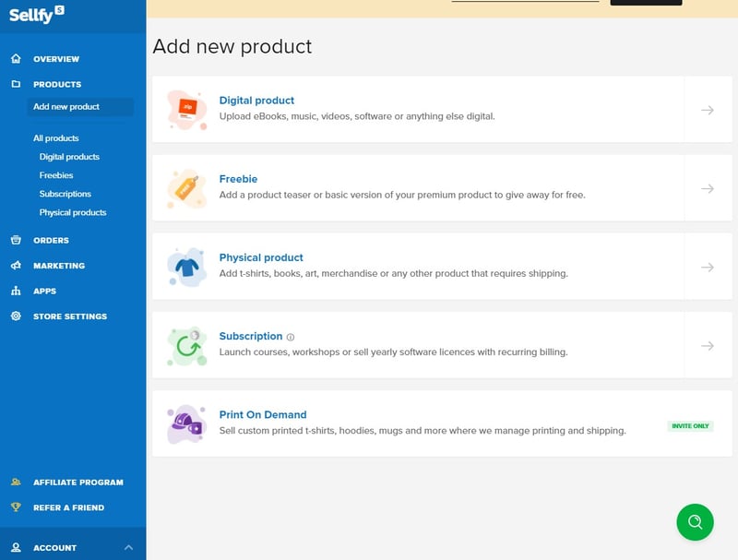Click the Physical product sweater thumbnail

(x=186, y=267)
